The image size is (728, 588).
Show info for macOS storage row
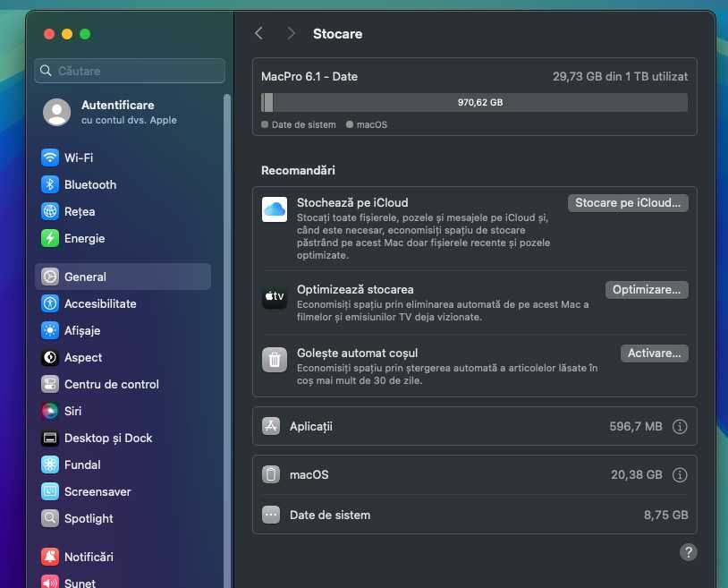pos(680,475)
